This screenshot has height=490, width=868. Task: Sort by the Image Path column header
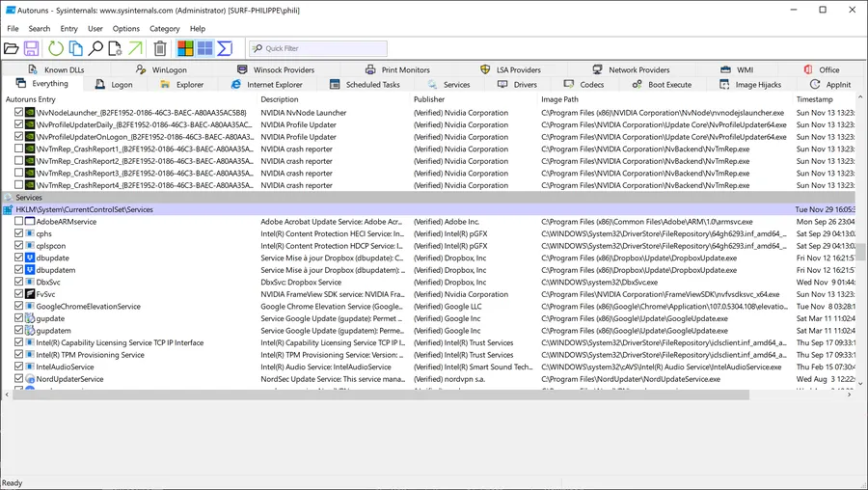coord(665,99)
